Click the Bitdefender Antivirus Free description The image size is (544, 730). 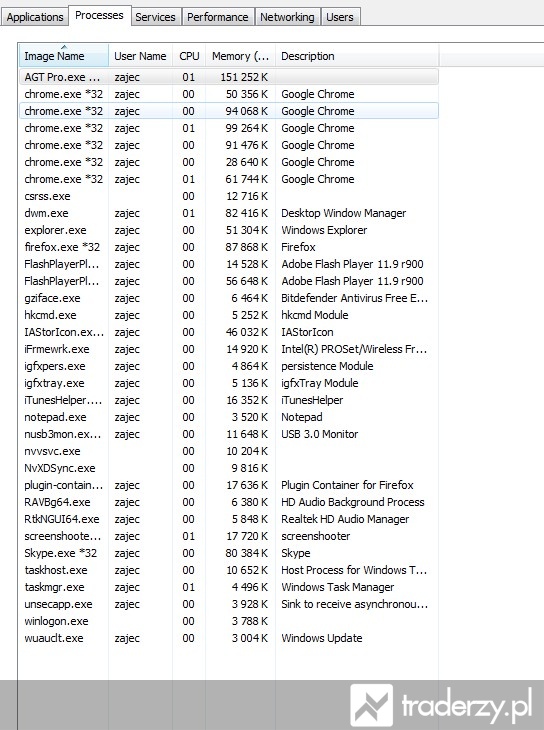354,298
